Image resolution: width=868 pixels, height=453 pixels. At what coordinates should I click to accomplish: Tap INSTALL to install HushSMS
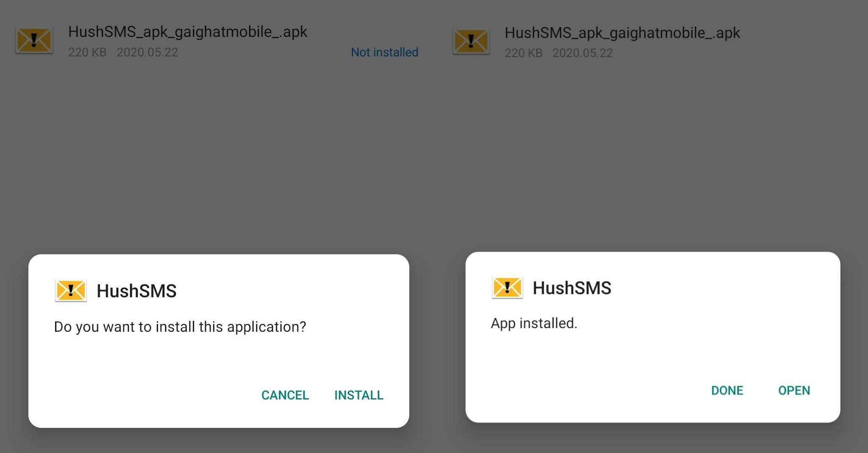[359, 395]
